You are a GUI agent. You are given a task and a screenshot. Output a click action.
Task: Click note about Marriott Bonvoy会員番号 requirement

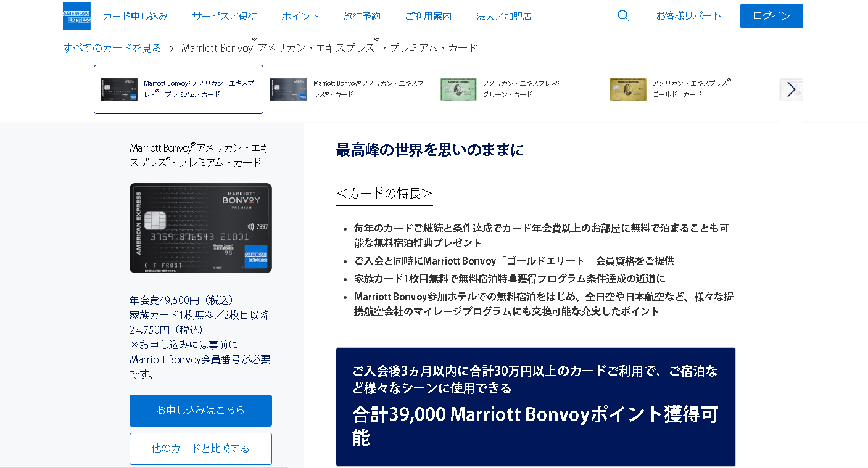point(200,359)
